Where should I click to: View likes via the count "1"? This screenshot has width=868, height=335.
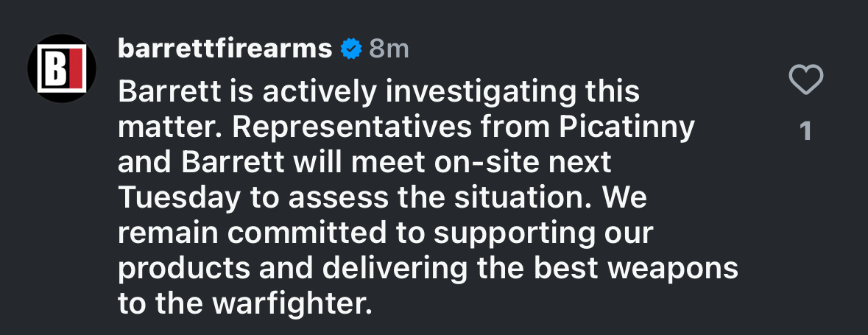pyautogui.click(x=805, y=131)
